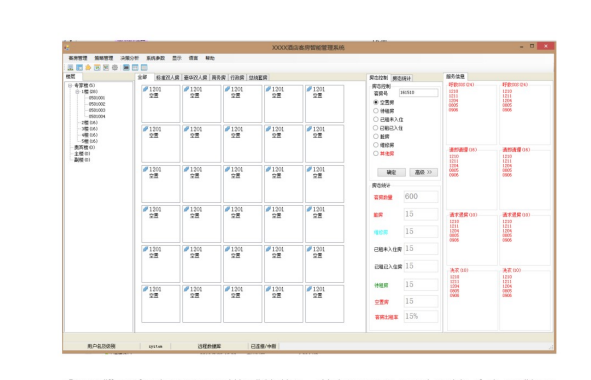The width and height of the screenshot is (591, 380).
Task: Click the 客房号 input field
Action: pyautogui.click(x=418, y=93)
